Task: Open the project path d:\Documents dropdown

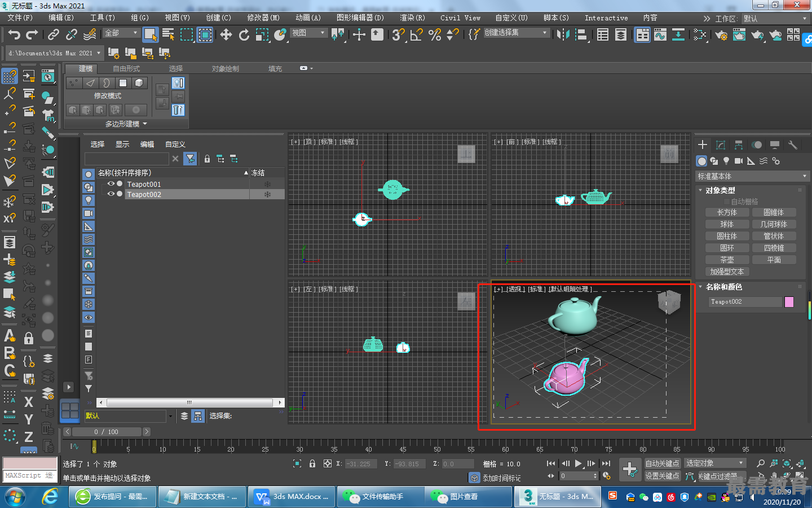Action: tap(54, 53)
